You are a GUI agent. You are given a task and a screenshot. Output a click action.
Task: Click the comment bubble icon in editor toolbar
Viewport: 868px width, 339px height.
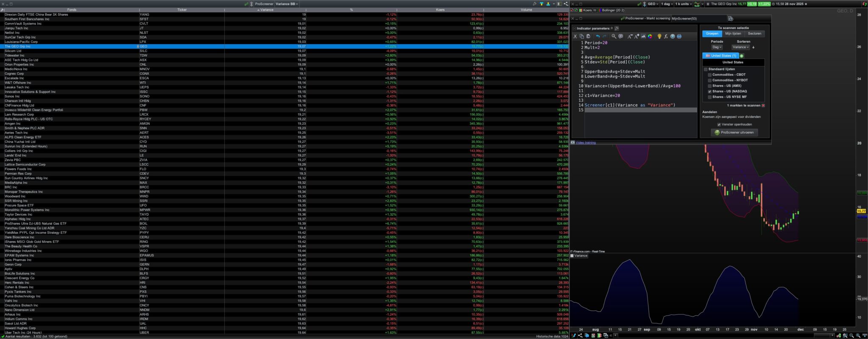(620, 36)
